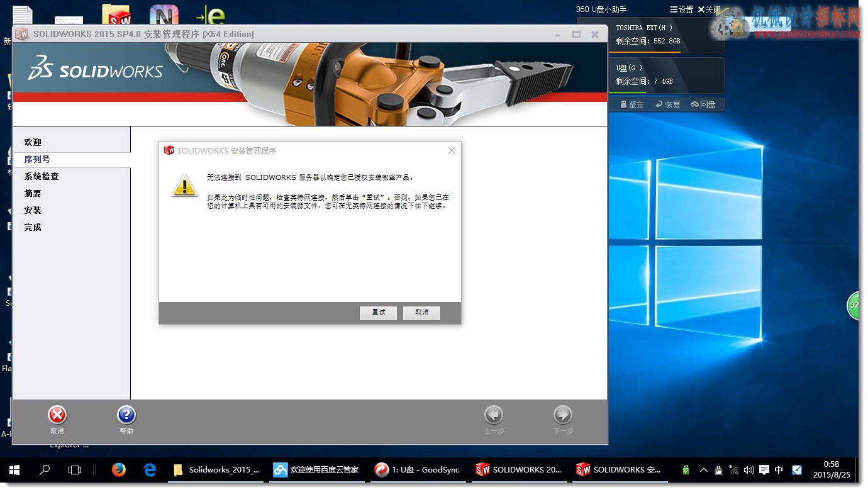Click the SW icon in warning dialog title bar
The height and width of the screenshot is (492, 868).
click(x=169, y=150)
